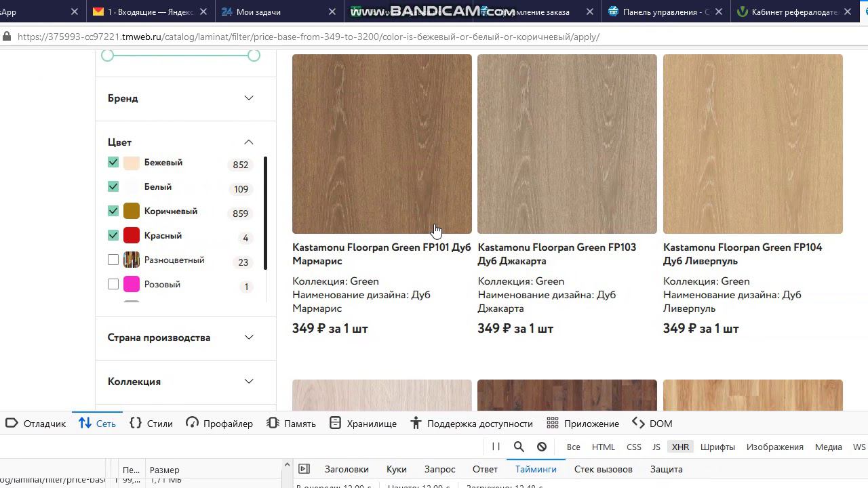Viewport: 868px width, 488px height.
Task: Click the brown color swatch
Action: [132, 211]
